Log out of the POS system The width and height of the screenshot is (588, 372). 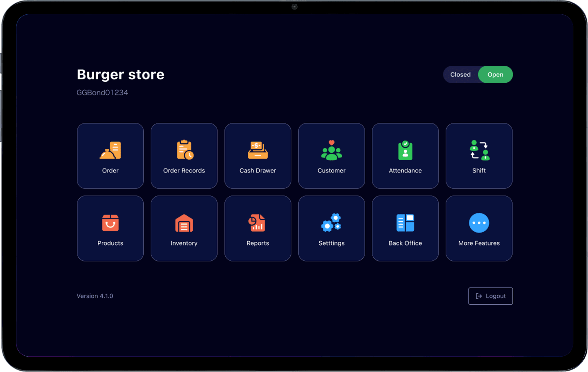(490, 296)
